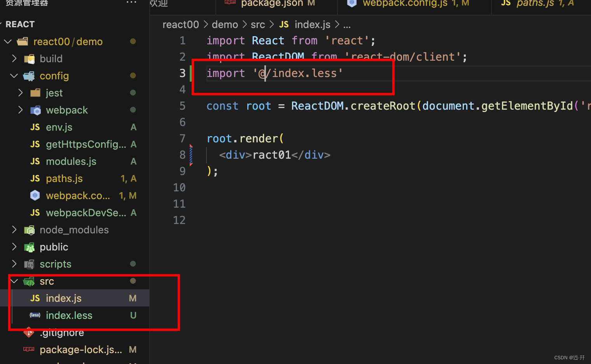
Task: Click createRoot in line 5
Action: tap(383, 106)
